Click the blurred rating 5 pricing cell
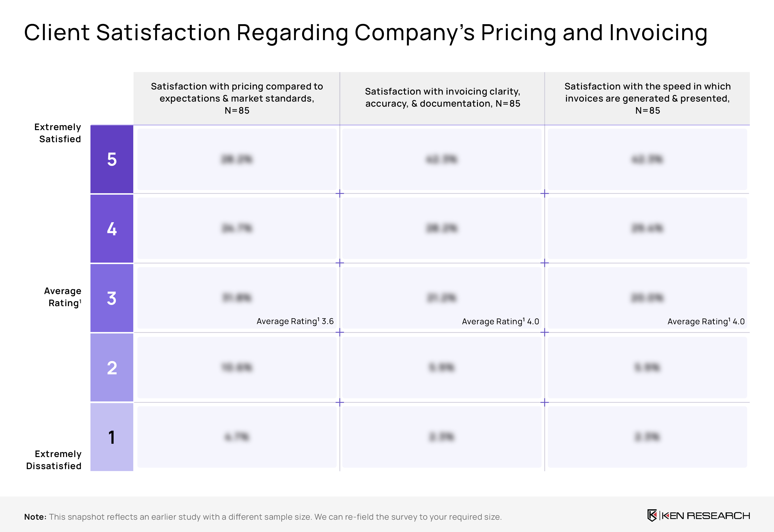 237,159
